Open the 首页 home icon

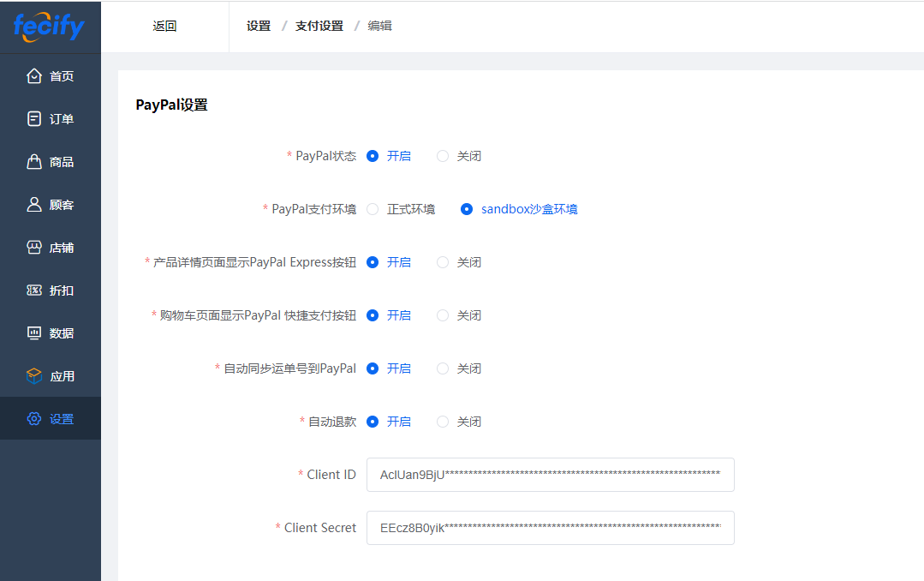tap(34, 76)
